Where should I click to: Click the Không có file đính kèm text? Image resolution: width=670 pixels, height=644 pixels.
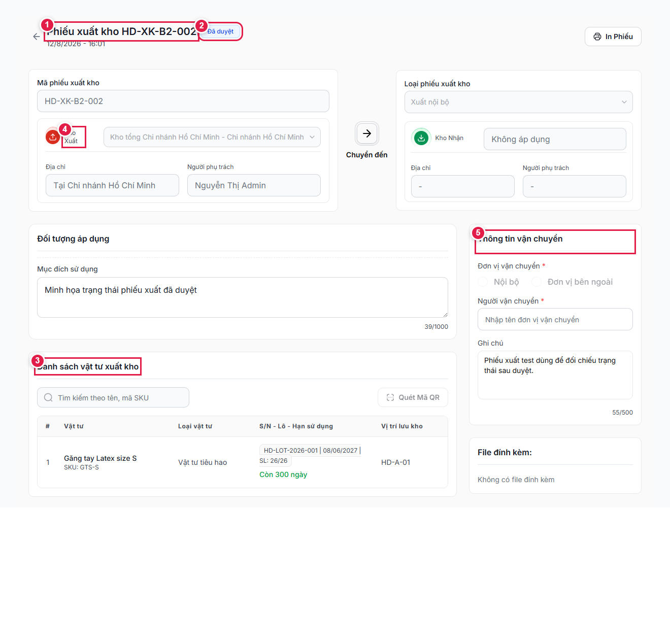click(516, 480)
